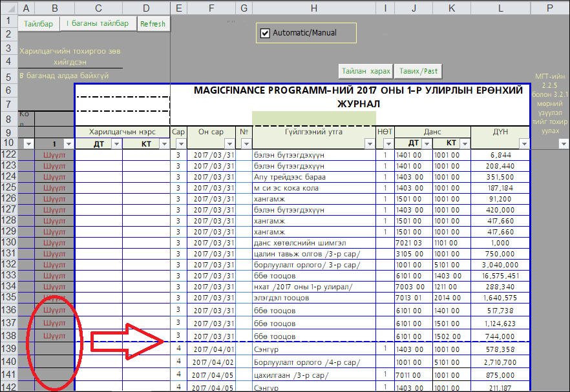Click the Тайлбар button
Viewport: 570px width, 392px height.
[38, 24]
